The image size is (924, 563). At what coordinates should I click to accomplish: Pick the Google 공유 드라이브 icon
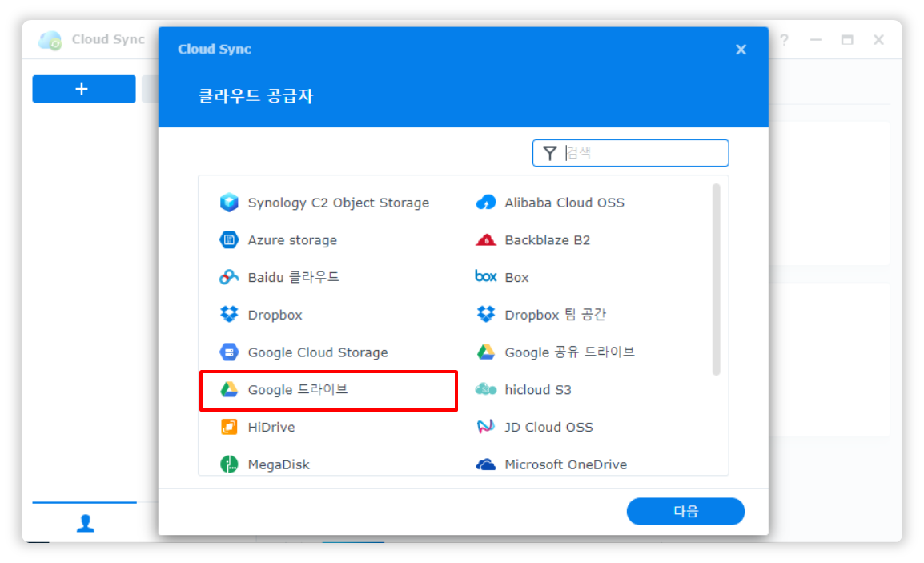tap(485, 352)
